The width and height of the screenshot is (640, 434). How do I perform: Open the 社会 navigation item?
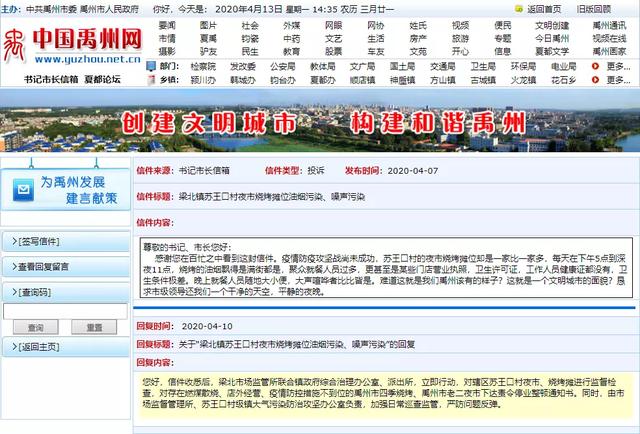[250, 25]
